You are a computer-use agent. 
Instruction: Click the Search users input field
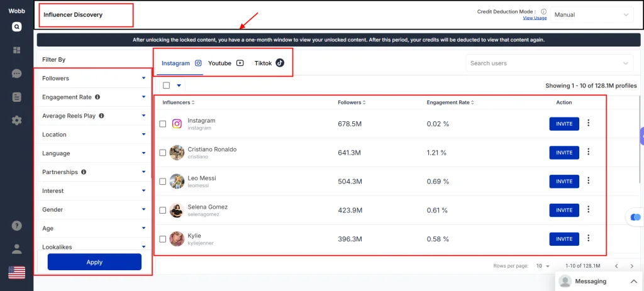tap(544, 63)
